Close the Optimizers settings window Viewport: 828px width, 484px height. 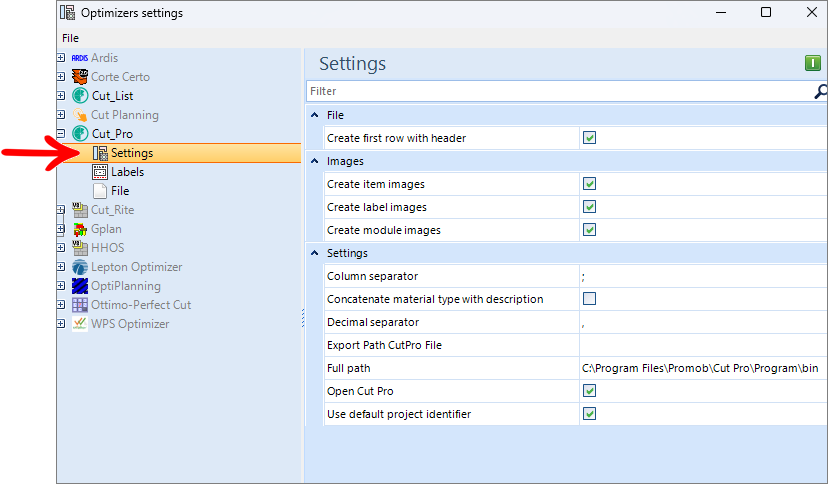pos(812,12)
